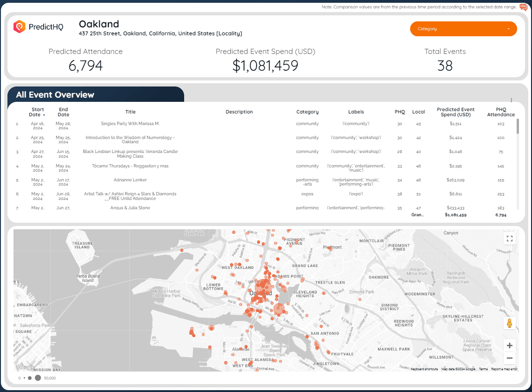Zoom in on the Oakland map
This screenshot has height=392, width=532.
(x=509, y=345)
